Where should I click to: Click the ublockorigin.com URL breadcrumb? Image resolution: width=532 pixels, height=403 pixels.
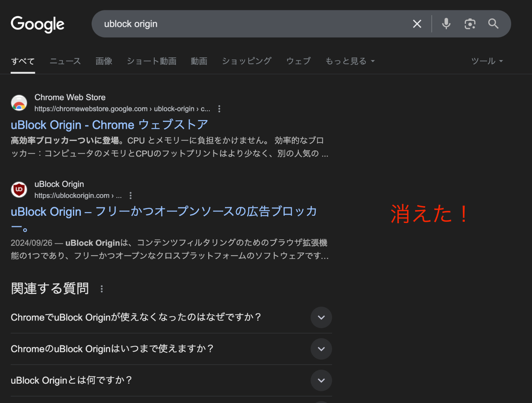click(78, 196)
